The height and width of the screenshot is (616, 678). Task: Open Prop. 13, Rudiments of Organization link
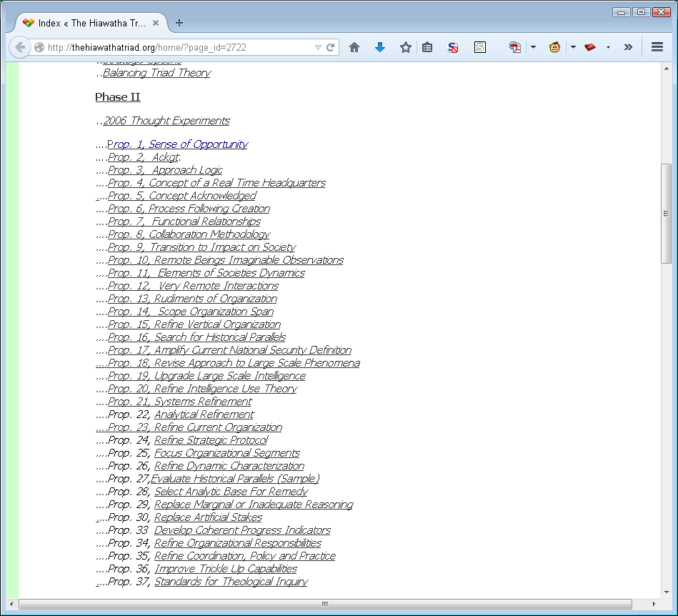(192, 299)
